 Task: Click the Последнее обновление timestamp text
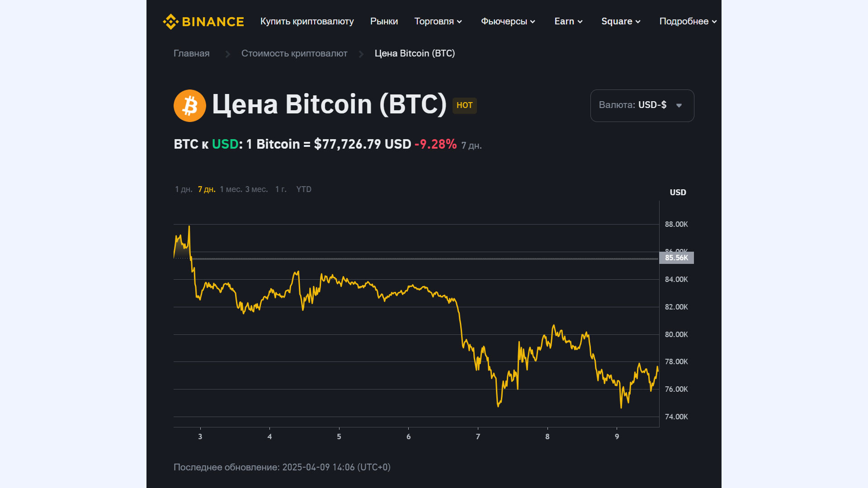coord(282,467)
